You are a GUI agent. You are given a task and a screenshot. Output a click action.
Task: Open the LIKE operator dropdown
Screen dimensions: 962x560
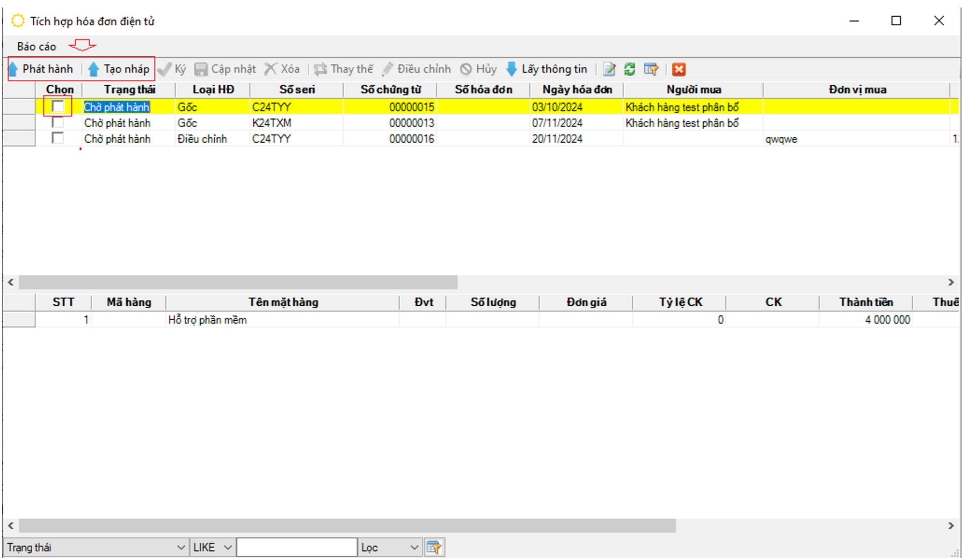[228, 548]
